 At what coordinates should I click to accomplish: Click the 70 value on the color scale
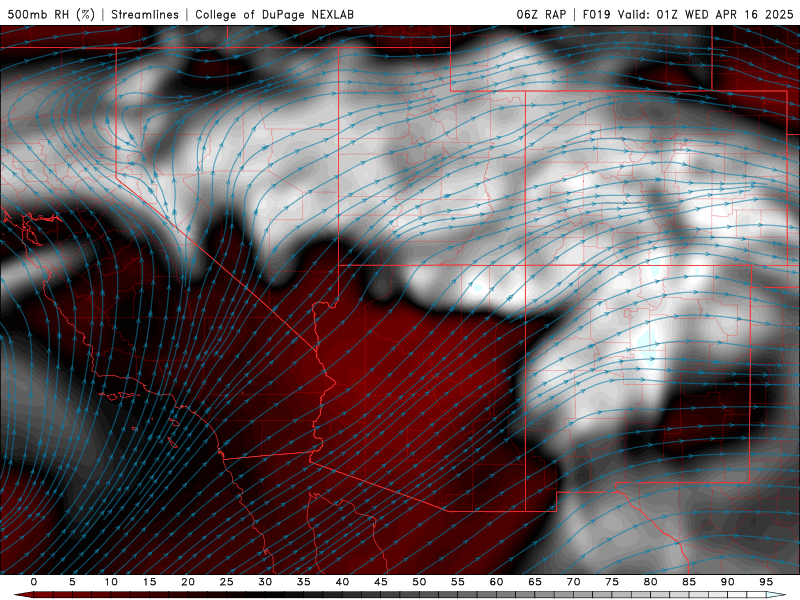click(573, 582)
